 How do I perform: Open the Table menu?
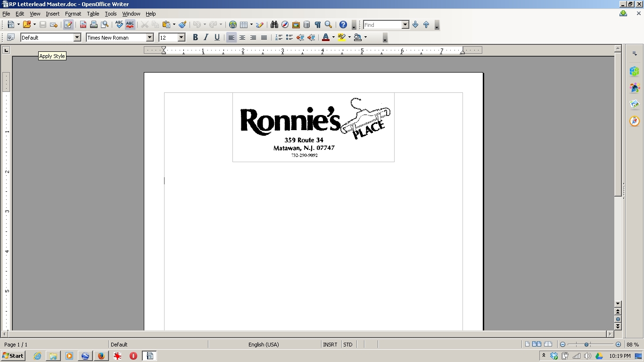[x=93, y=14]
